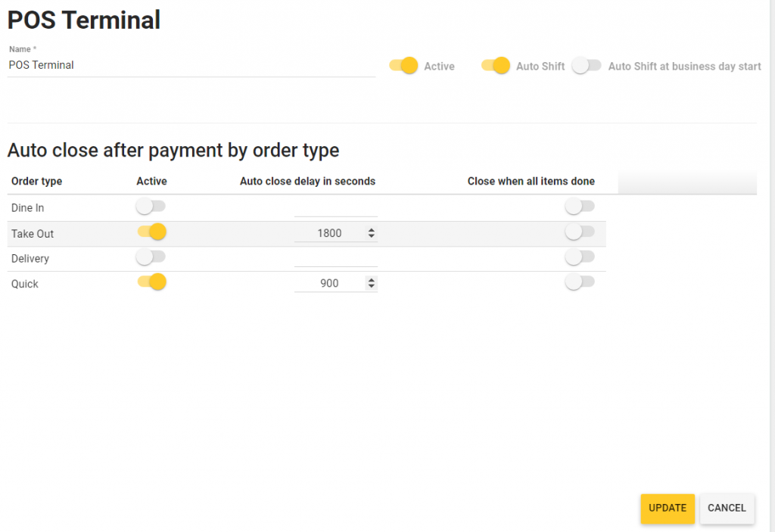Enable close when done for Dine In
Image resolution: width=775 pixels, height=532 pixels.
pyautogui.click(x=580, y=206)
